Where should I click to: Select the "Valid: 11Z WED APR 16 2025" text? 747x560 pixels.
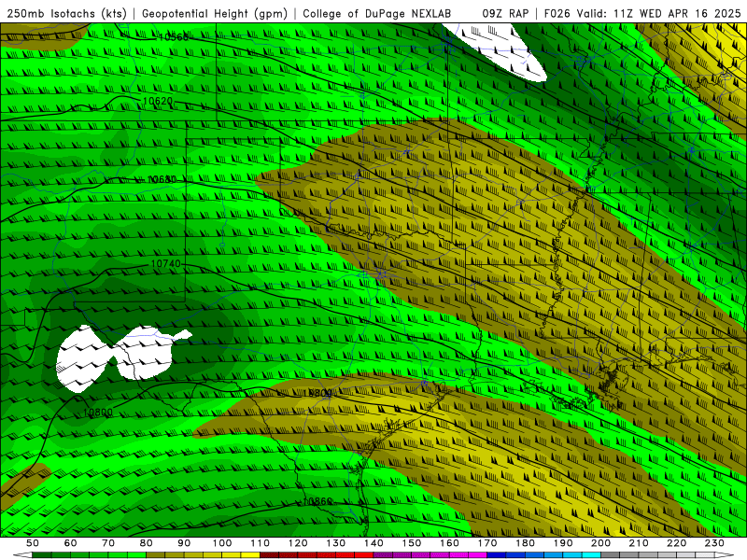coord(659,13)
